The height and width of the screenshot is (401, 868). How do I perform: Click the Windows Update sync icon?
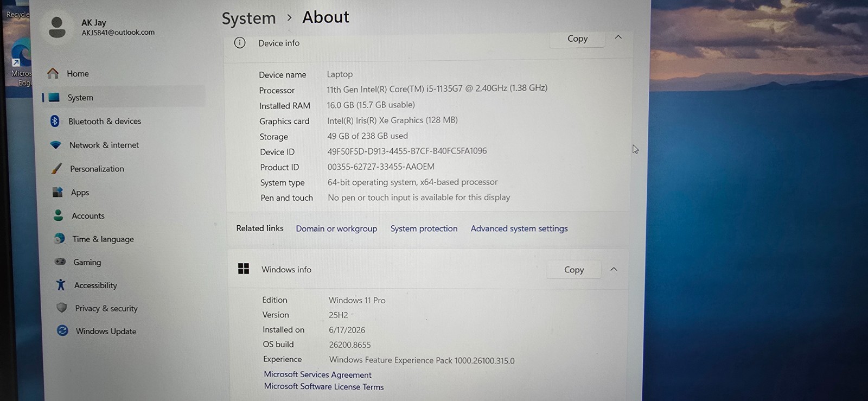coord(62,330)
